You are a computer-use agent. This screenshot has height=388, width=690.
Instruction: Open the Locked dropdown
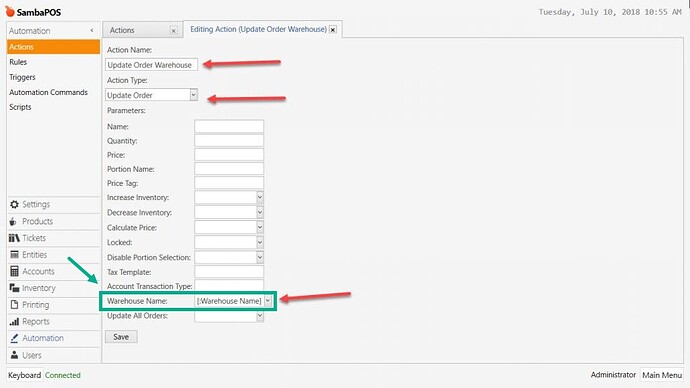tap(260, 242)
